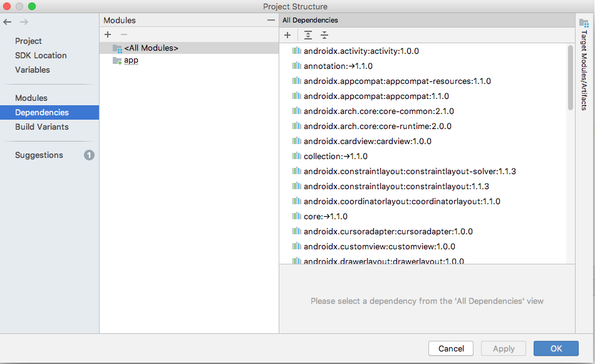Screen dimensions: 595x364
Task: Click the Cancel button
Action: point(451,348)
